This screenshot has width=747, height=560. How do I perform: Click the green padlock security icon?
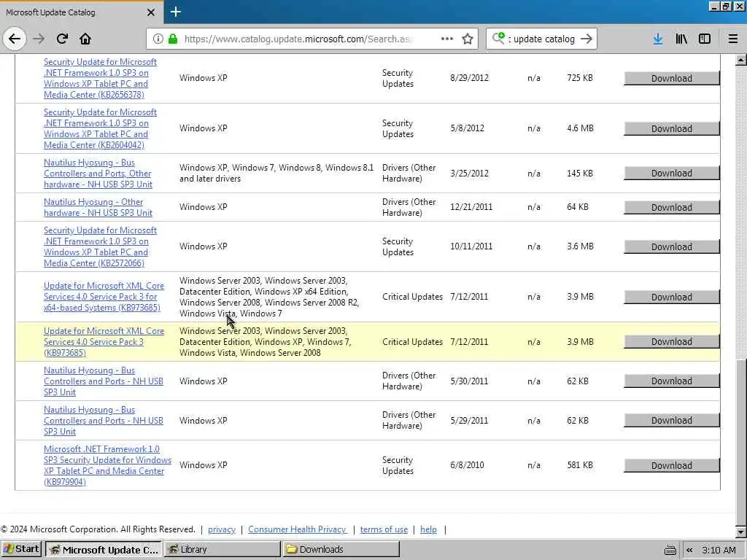(173, 39)
